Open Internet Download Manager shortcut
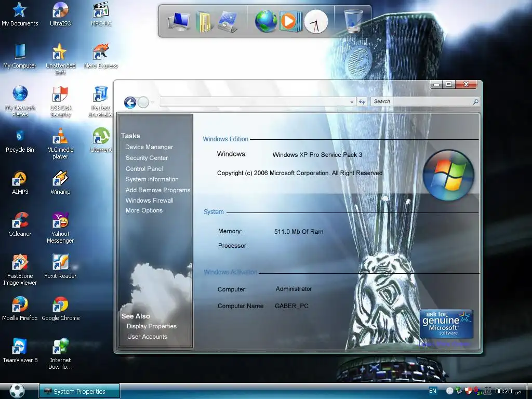 pos(60,353)
